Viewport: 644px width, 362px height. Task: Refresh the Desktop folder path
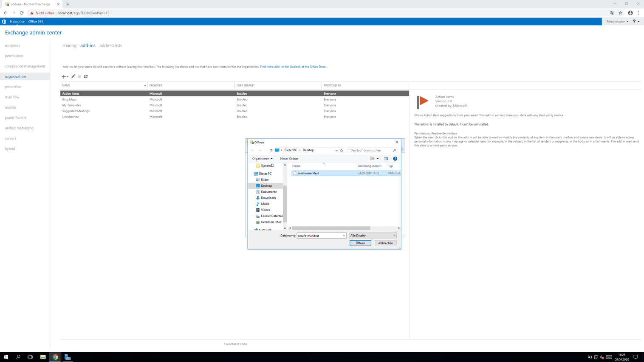tap(342, 150)
